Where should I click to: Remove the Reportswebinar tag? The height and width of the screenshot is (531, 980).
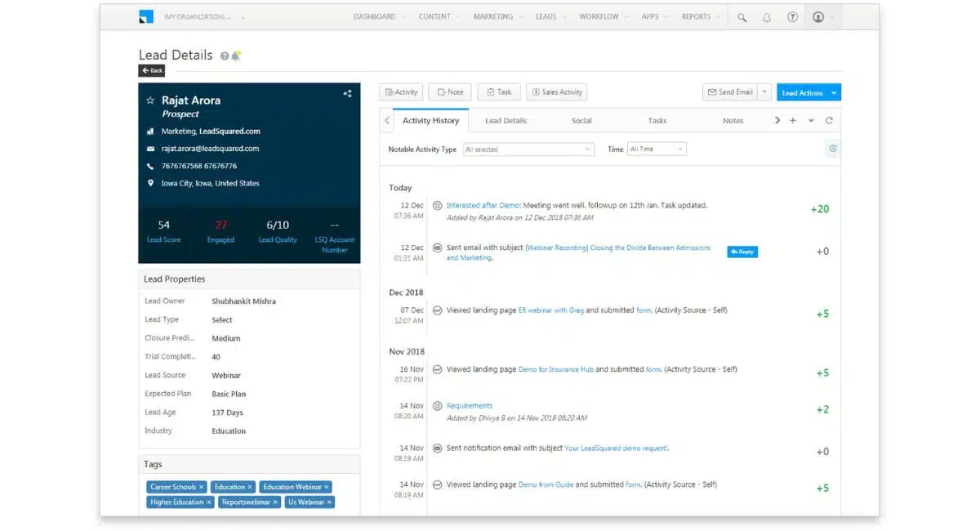275,502
